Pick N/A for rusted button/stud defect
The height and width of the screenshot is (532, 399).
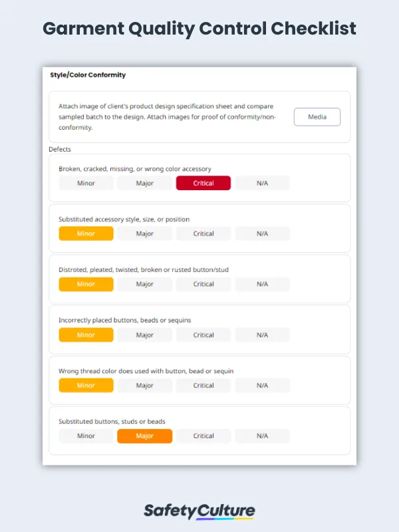click(x=262, y=284)
